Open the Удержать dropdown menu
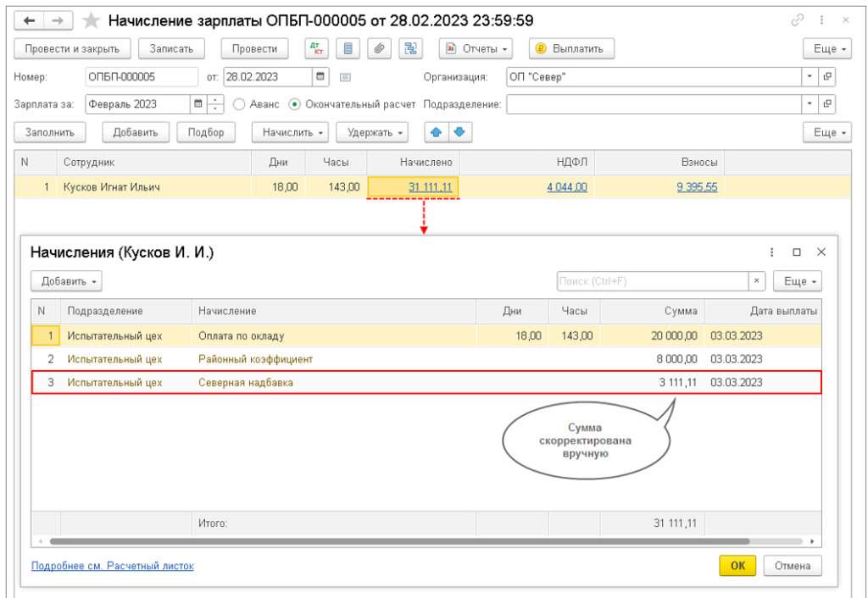Image resolution: width=868 pixels, height=598 pixels. click(372, 132)
